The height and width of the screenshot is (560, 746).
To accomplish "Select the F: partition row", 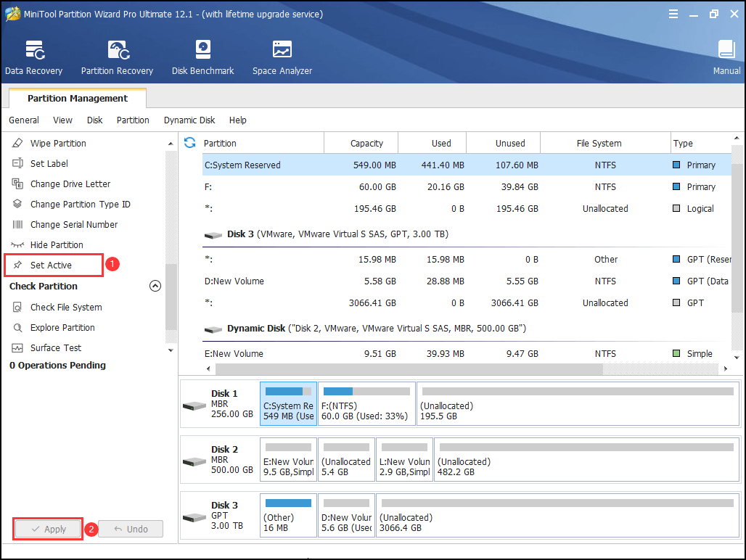I will 466,187.
